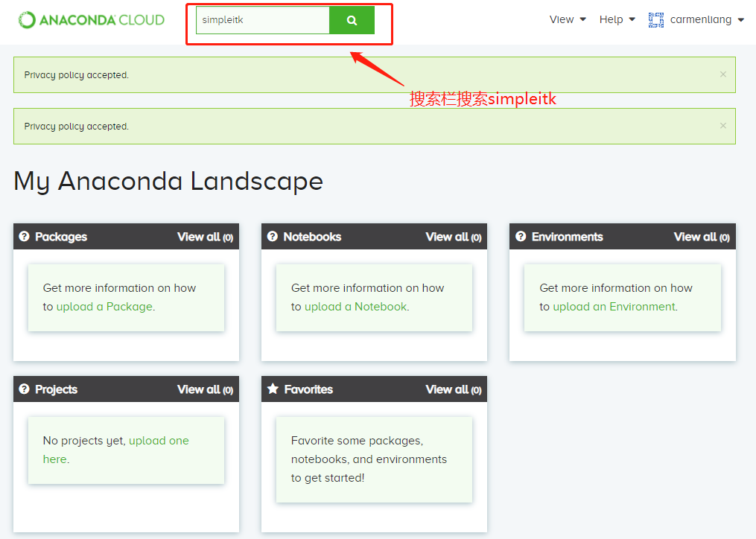Click the question icon on Environments panel

point(520,236)
